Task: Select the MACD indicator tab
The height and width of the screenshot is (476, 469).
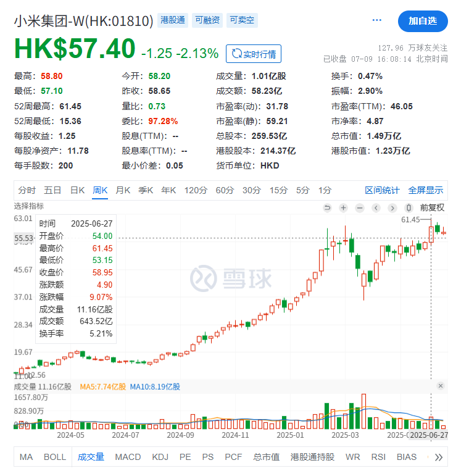Action: pyautogui.click(x=128, y=457)
